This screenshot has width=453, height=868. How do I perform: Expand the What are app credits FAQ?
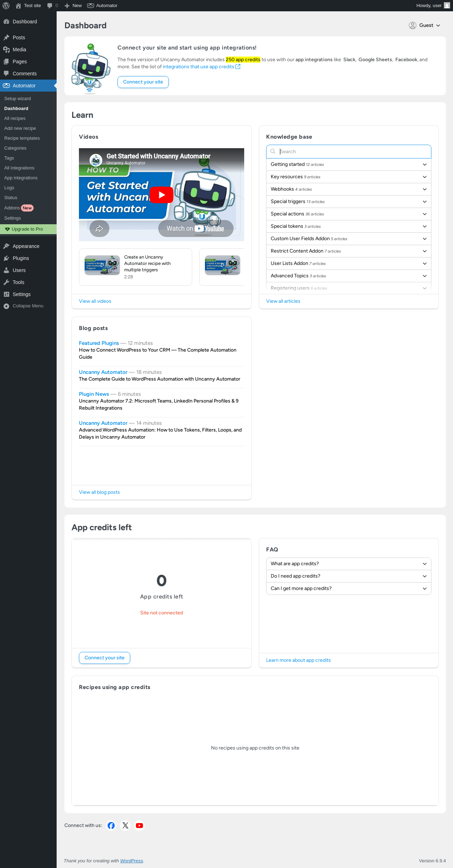(x=349, y=564)
